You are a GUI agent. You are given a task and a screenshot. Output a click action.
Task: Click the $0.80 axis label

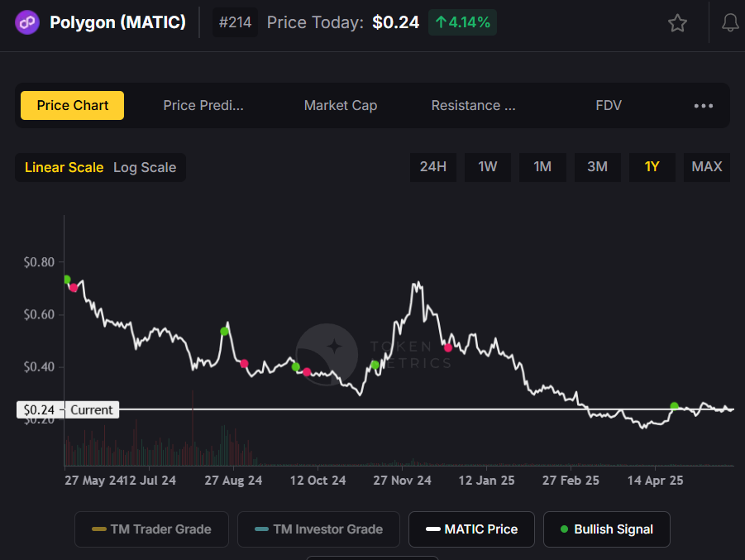39,262
